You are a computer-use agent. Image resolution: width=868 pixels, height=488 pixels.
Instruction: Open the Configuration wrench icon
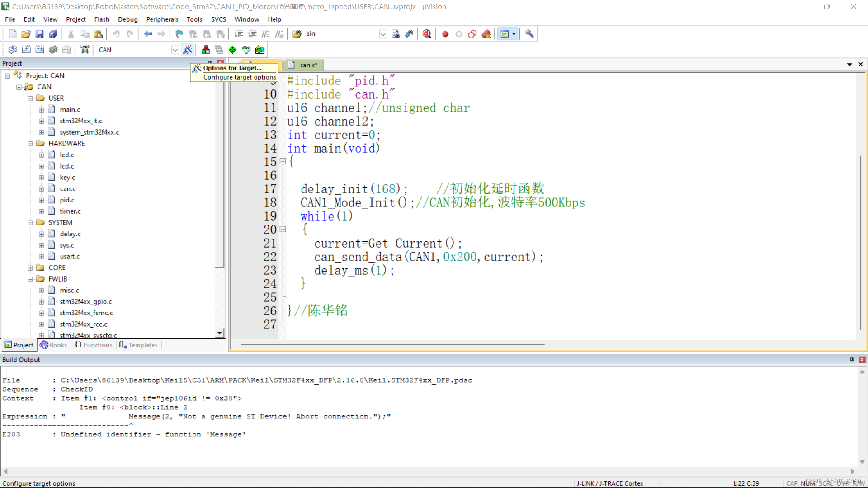point(529,34)
